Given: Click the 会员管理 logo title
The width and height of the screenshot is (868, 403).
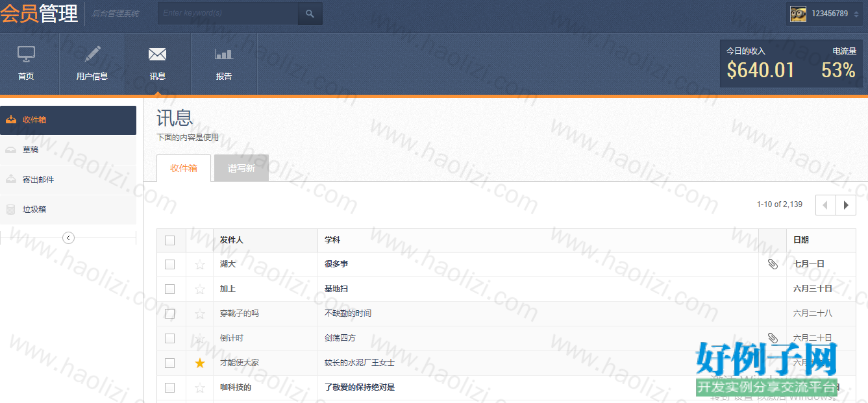Looking at the screenshot, I should [39, 13].
